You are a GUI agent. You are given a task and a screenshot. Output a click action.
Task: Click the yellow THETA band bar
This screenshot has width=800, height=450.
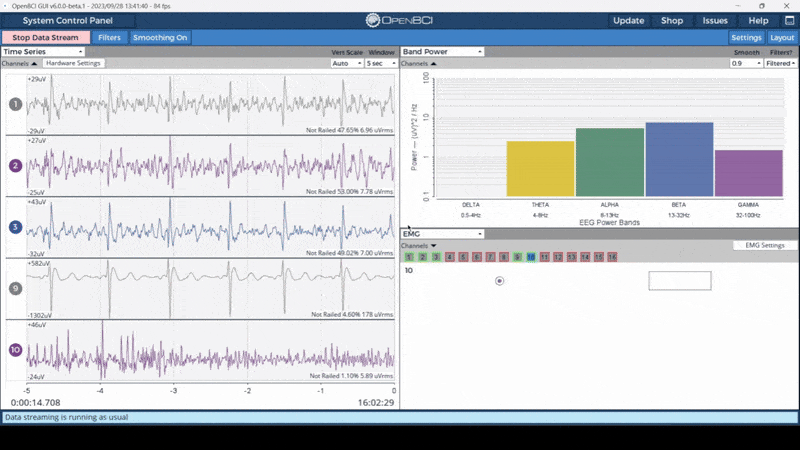[x=540, y=169]
